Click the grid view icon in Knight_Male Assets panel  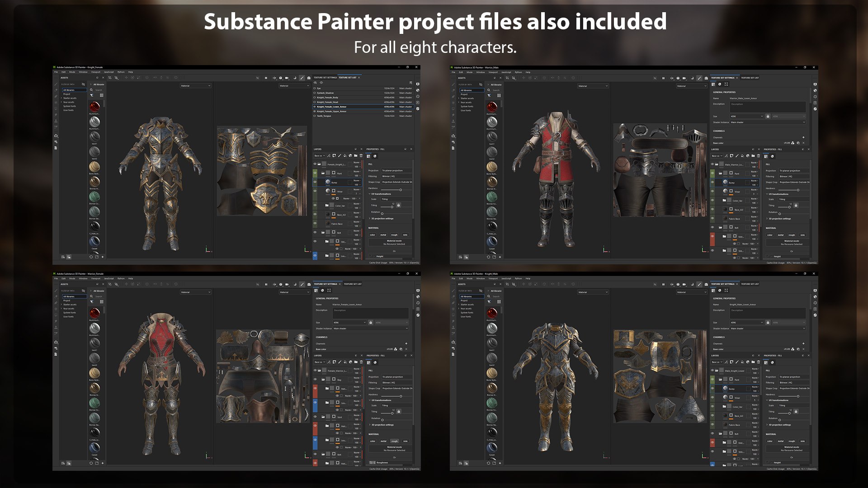pyautogui.click(x=499, y=301)
